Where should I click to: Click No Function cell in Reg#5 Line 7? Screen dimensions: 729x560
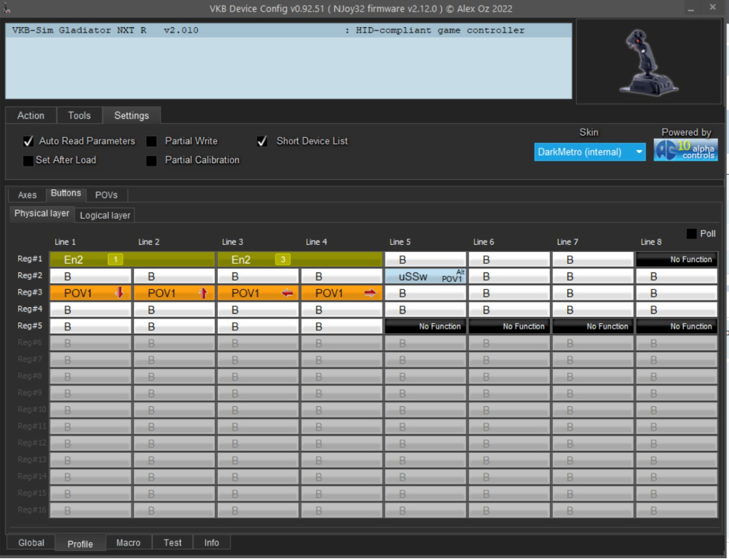pos(593,326)
